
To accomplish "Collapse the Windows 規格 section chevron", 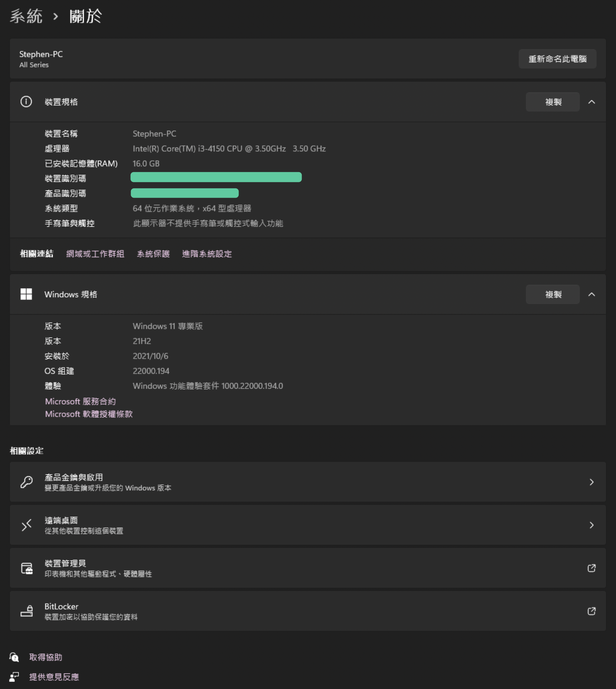I will pos(591,295).
